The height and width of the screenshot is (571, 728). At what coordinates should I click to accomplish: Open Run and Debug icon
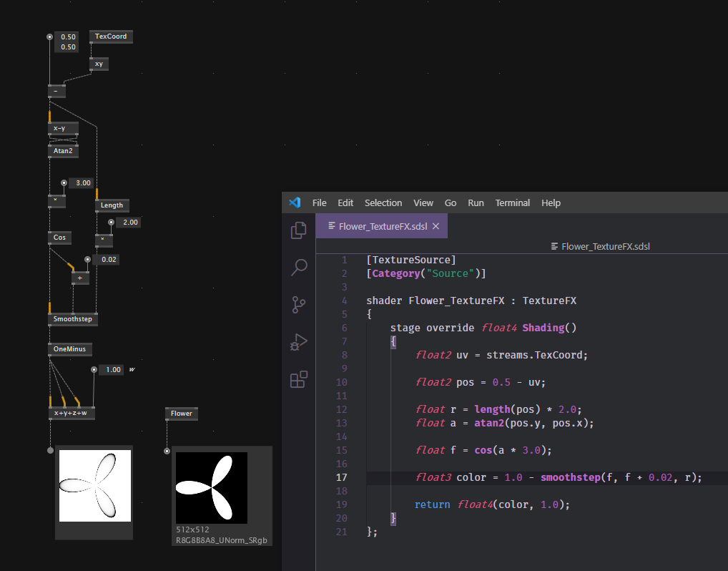pyautogui.click(x=298, y=343)
